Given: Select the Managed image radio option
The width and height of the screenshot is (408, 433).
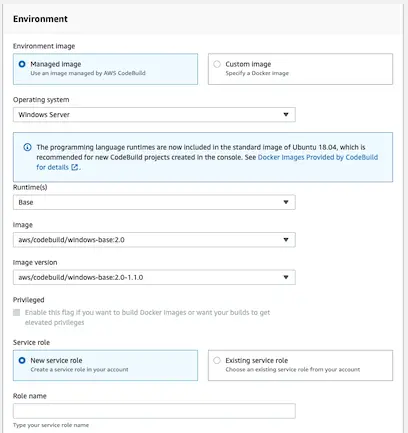Looking at the screenshot, I should pyautogui.click(x=22, y=64).
